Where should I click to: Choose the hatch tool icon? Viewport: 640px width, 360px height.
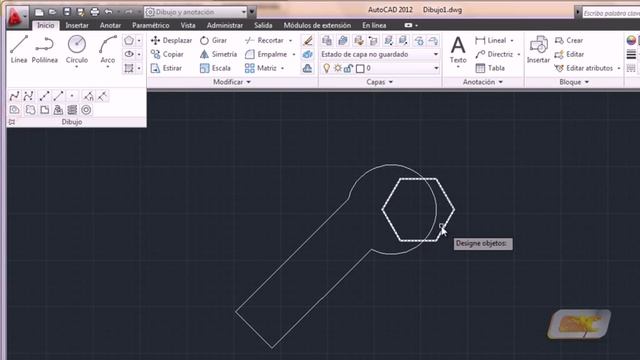coord(129,68)
